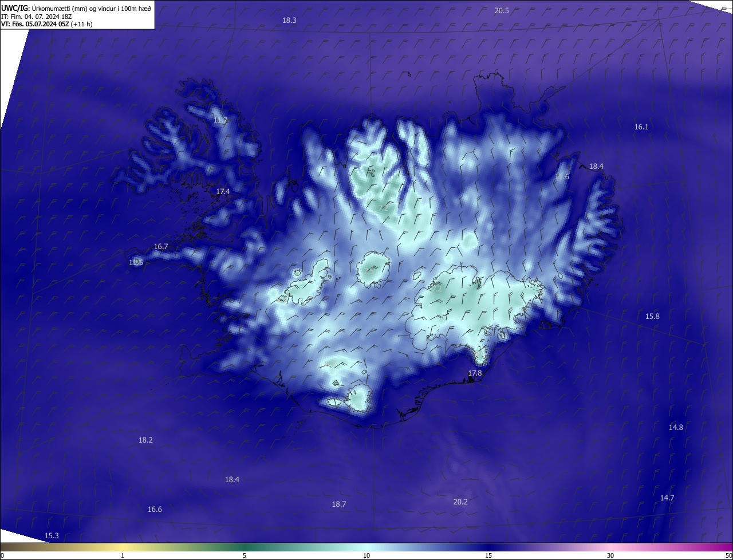The width and height of the screenshot is (733, 560).
Task: Click the 16.1 value label
Action: tap(641, 127)
